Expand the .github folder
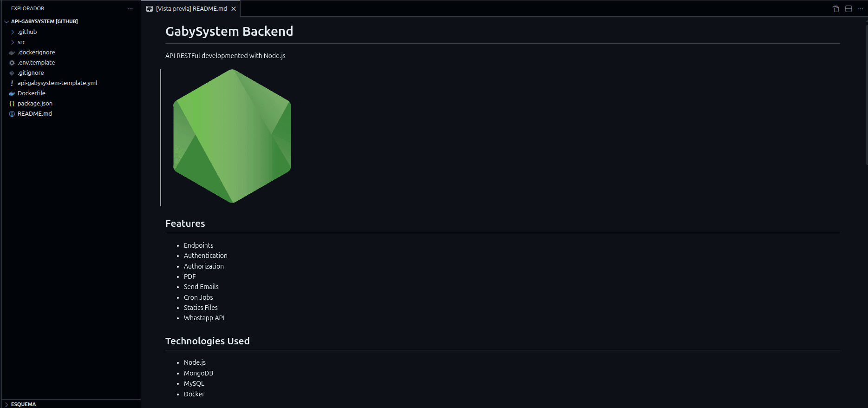The image size is (868, 408). pyautogui.click(x=13, y=32)
